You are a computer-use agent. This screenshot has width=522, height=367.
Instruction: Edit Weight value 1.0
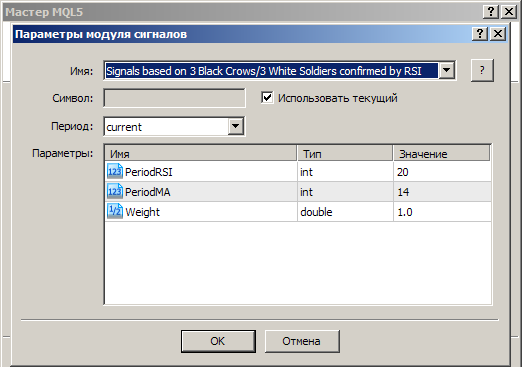(x=442, y=212)
